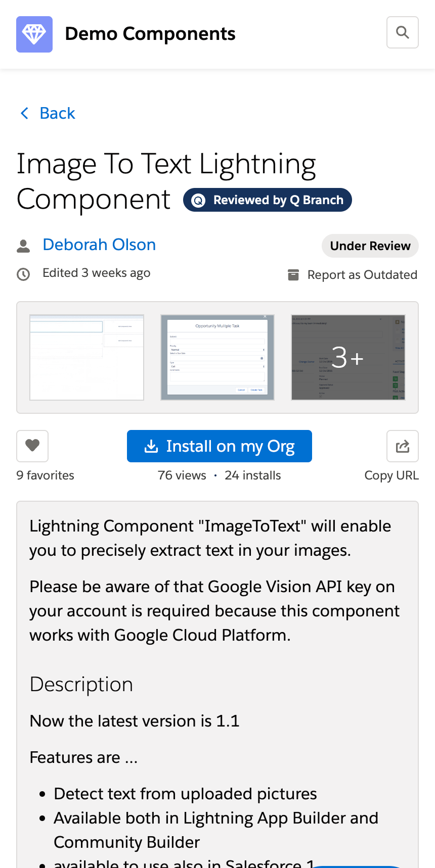Click the Demo Components diamond logo
The height and width of the screenshot is (868, 435).
point(34,34)
